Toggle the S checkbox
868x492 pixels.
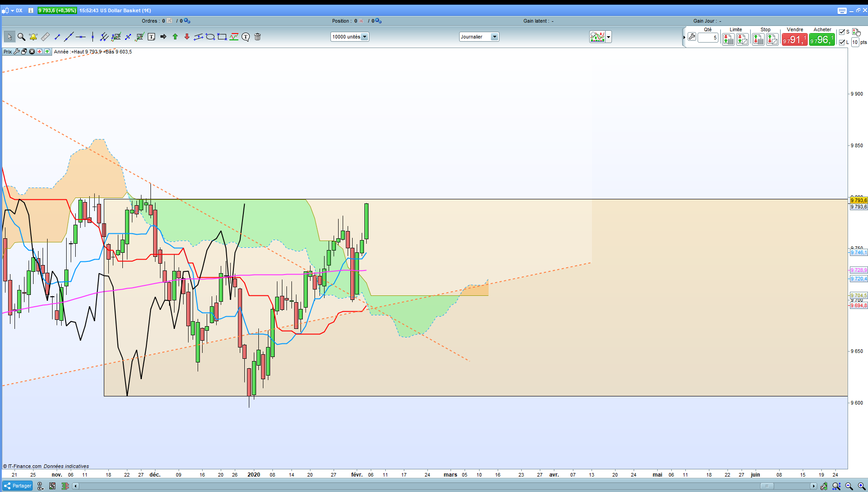[x=842, y=32]
